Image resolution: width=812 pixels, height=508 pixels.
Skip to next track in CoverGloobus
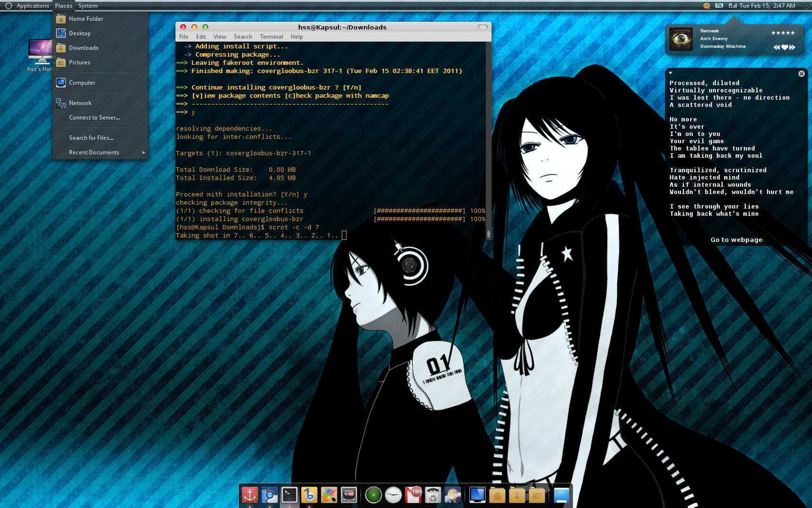(x=792, y=47)
